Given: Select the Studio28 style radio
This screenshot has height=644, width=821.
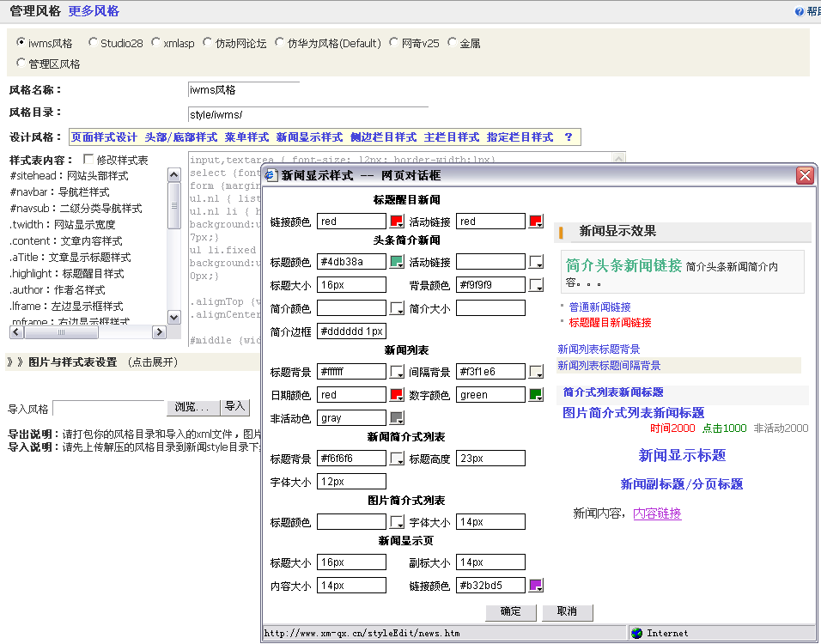Looking at the screenshot, I should tap(93, 42).
